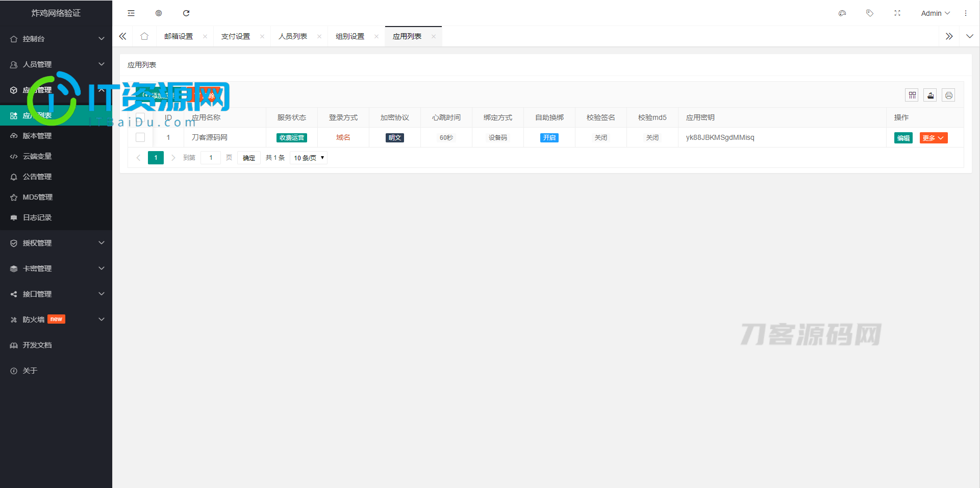Toggle the 校验签名 关闭 status
Screen dimensions: 980x488
point(601,138)
